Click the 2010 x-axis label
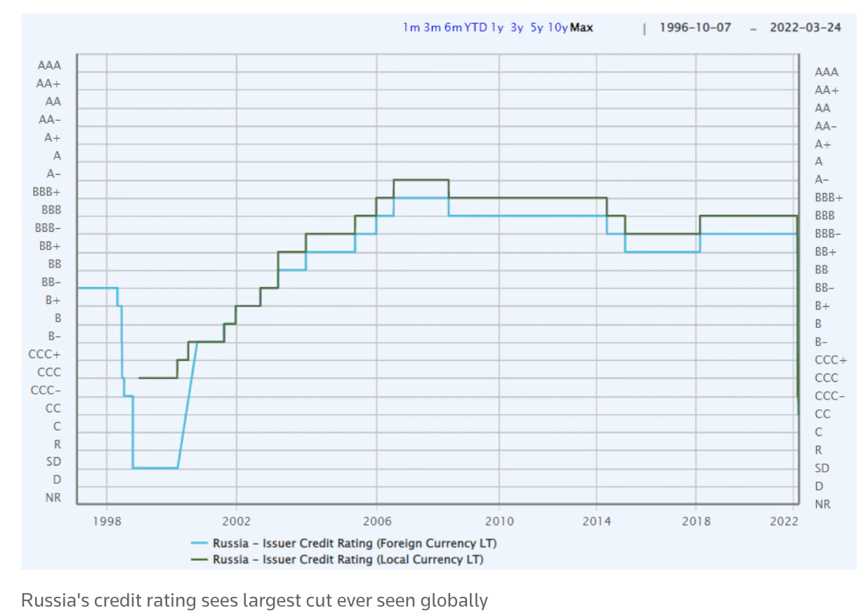 (499, 521)
